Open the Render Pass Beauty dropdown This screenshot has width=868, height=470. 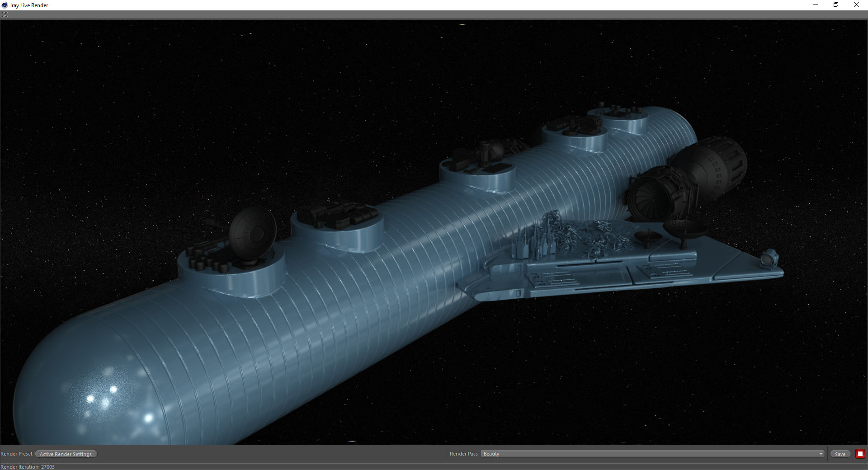click(x=652, y=454)
